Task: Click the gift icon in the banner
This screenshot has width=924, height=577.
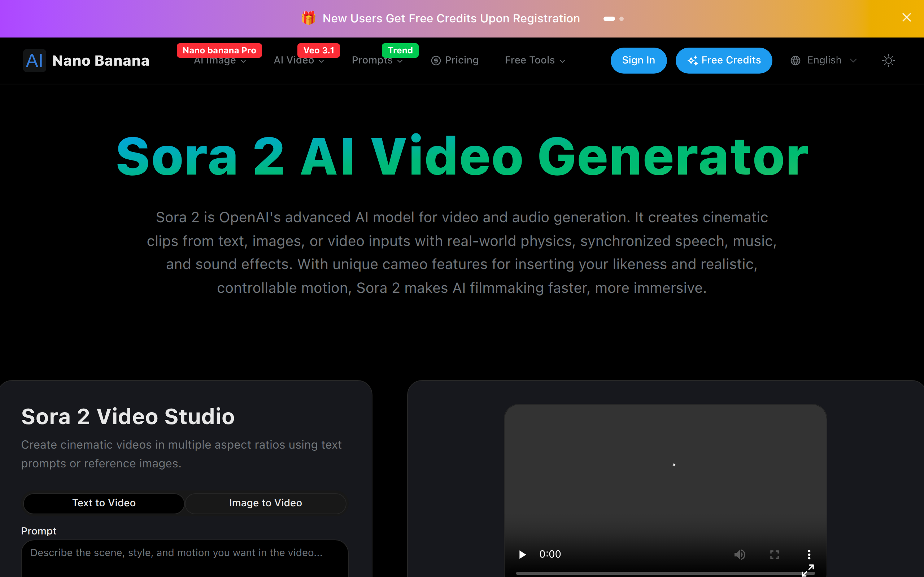Action: point(308,18)
